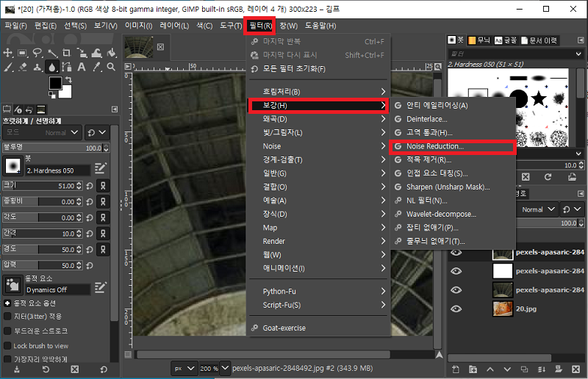This screenshot has width=588, height=379.
Task: Switch to the 문서 이력 tab
Action: coord(539,40)
